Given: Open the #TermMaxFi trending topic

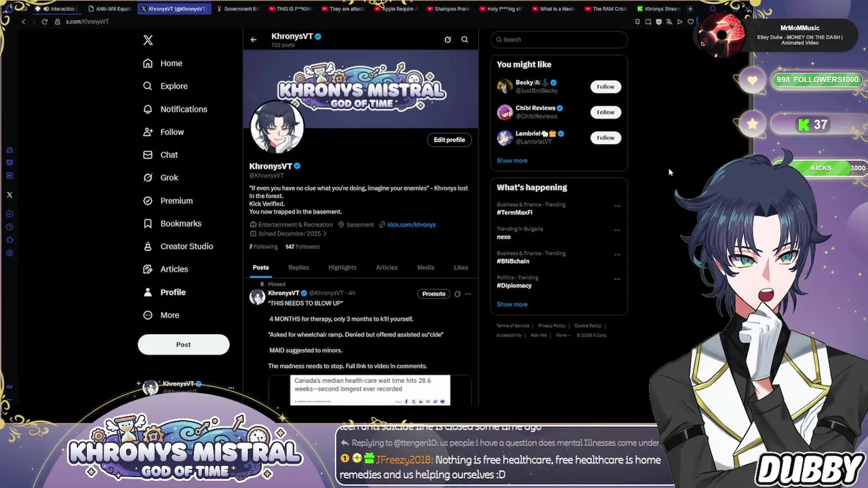Looking at the screenshot, I should [515, 213].
